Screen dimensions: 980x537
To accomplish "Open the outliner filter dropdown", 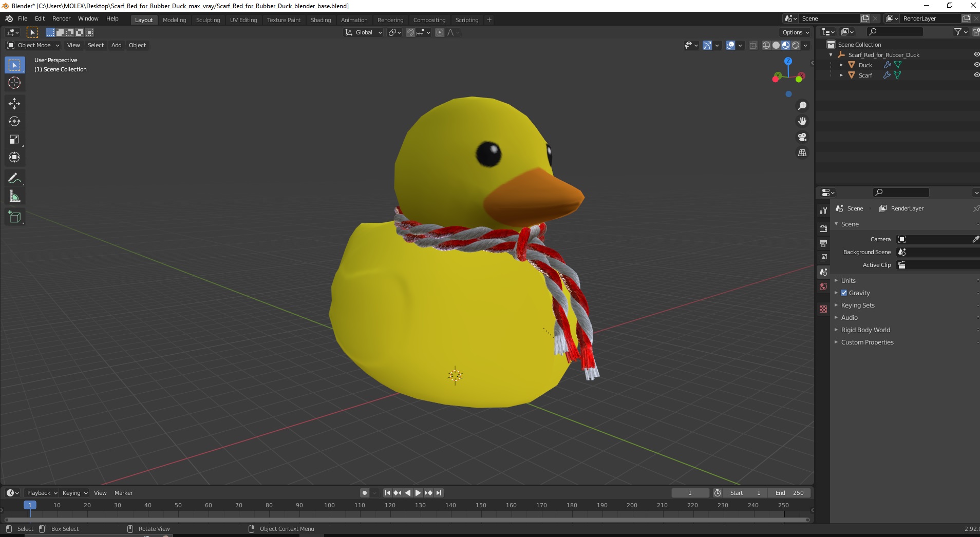I will point(960,32).
